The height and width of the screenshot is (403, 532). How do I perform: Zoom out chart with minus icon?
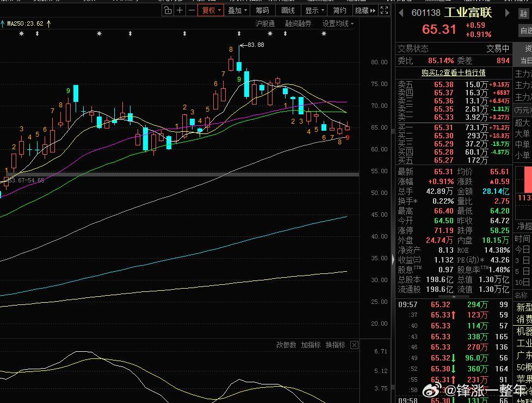(191, 10)
